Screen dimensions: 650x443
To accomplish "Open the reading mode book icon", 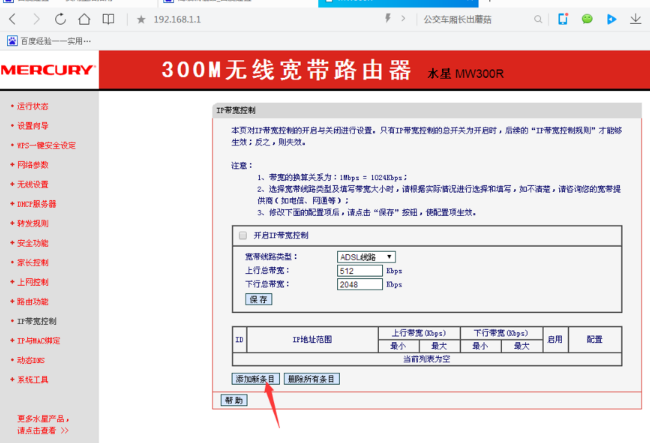I will point(109,19).
